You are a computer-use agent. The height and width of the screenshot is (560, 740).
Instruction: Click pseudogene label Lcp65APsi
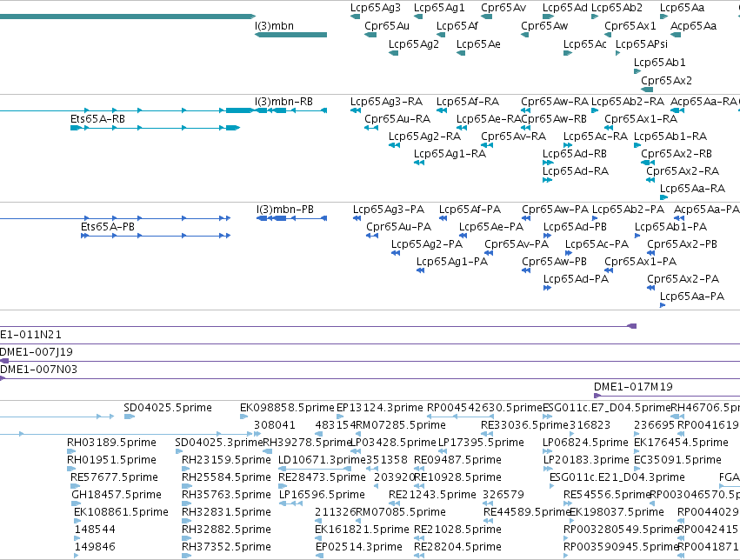(642, 44)
